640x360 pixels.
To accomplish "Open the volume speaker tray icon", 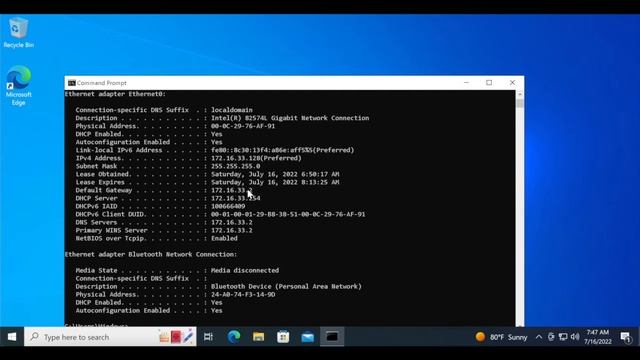I will pyautogui.click(x=575, y=337).
